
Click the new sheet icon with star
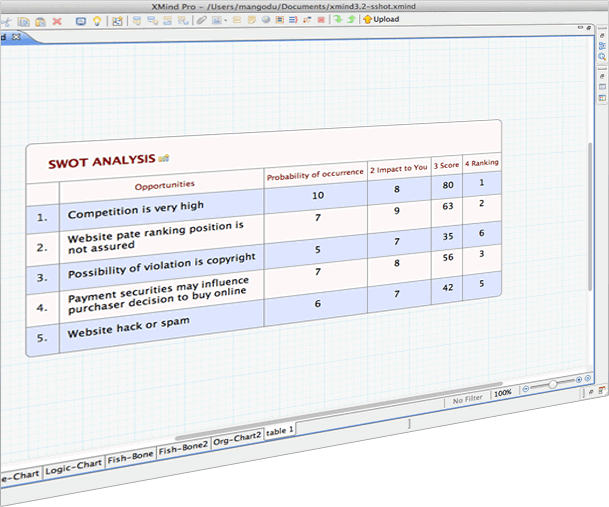[x=117, y=21]
